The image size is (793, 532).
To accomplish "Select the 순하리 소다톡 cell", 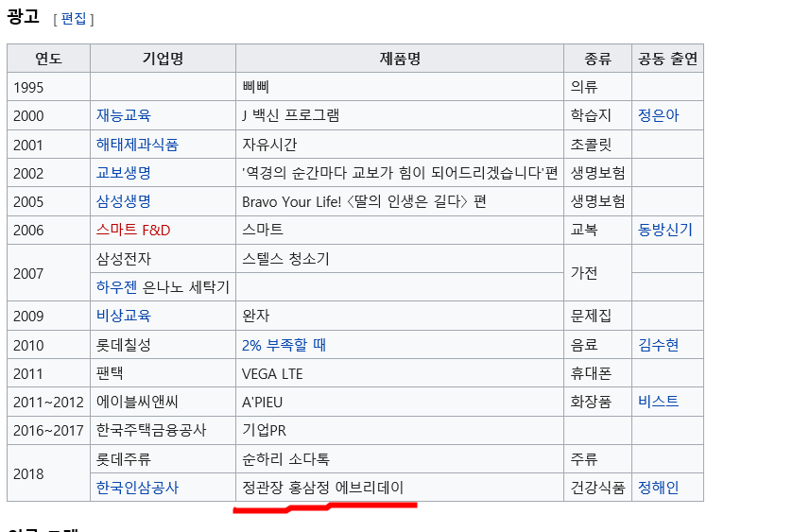I will (400, 459).
